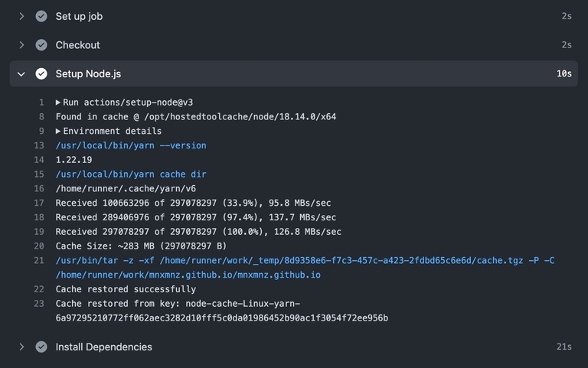Expand the Environment details disclosure triangle
Image resolution: width=588 pixels, height=368 pixels.
[59, 132]
